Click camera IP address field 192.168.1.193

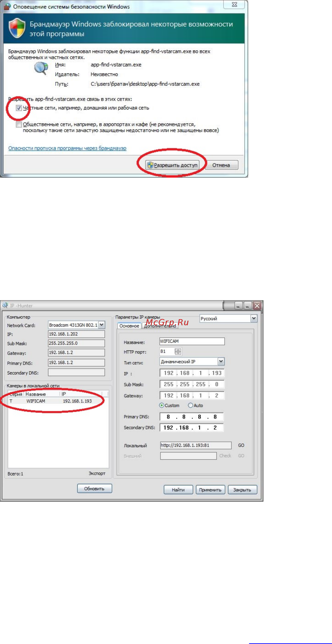coord(192,373)
